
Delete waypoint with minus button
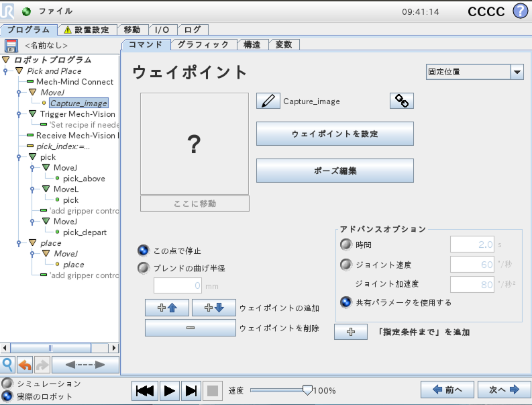point(191,328)
